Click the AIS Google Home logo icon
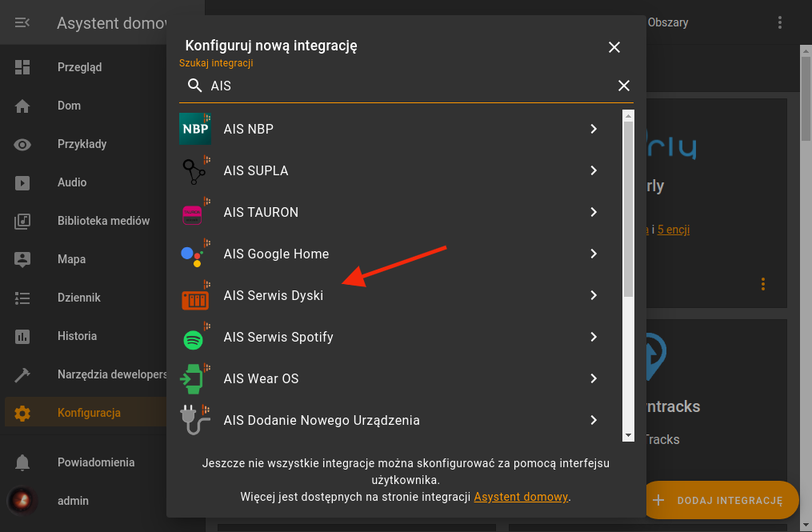The image size is (812, 532). point(195,254)
